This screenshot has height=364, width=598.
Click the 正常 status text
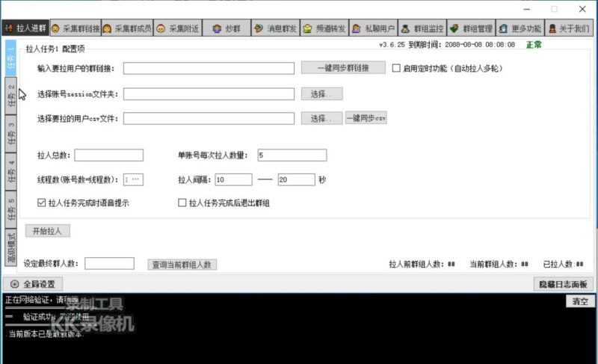534,45
